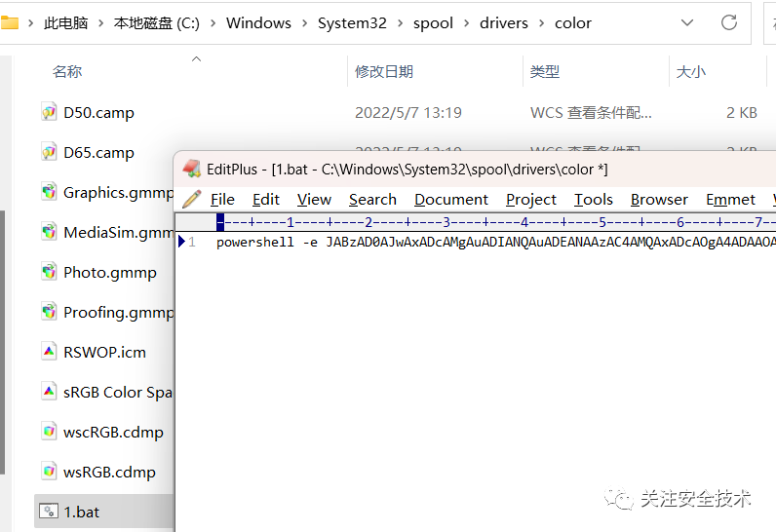Image resolution: width=776 pixels, height=532 pixels.
Task: Select the D50.camp file name
Action: pos(99,113)
